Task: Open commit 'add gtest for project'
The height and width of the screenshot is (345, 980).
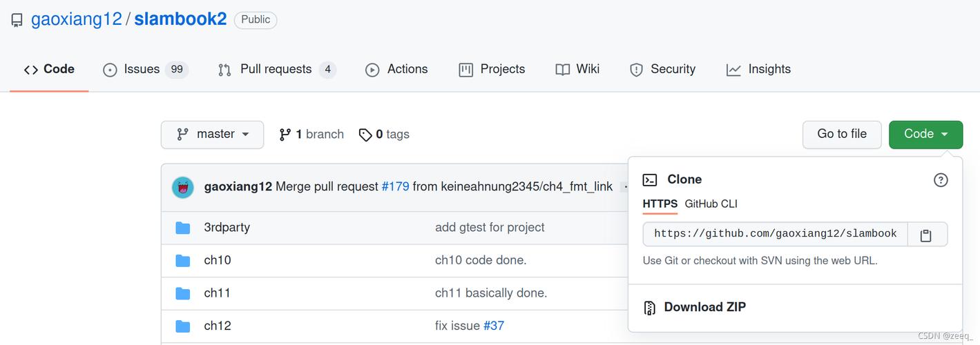Action: coord(490,228)
